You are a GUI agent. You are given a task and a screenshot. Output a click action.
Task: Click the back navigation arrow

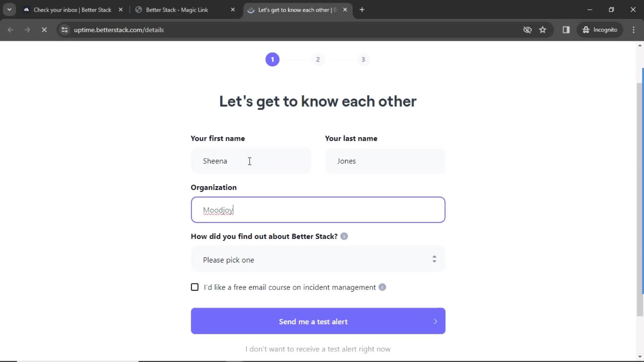click(x=11, y=29)
